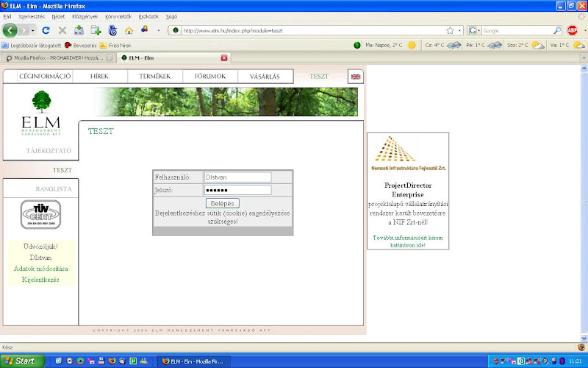Viewport: 588px width, 368px height.
Task: Open the Downloads toolbar icon
Action: click(x=79, y=30)
